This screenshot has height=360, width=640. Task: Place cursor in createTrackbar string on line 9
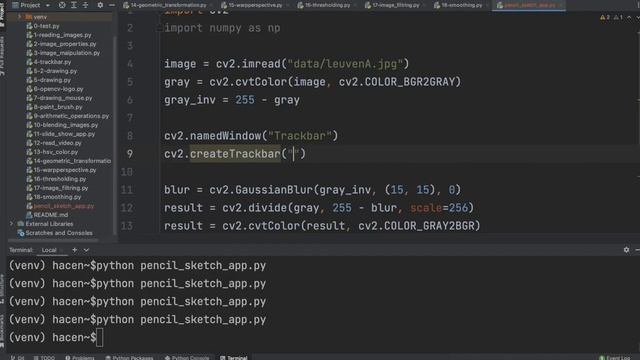click(293, 154)
